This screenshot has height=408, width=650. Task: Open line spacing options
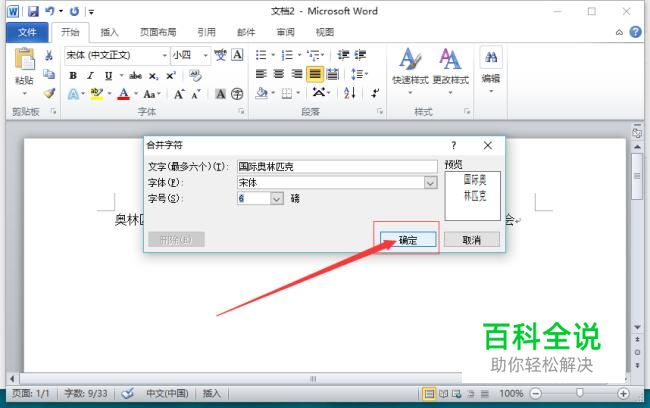coord(357,74)
